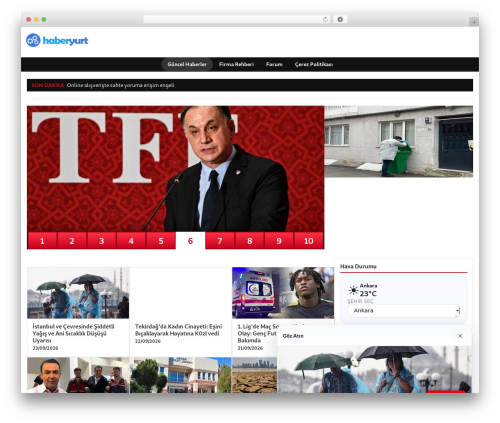Screen dimensions: 500x423
Task: Click the haberyurt site name text
Action: 65,41
